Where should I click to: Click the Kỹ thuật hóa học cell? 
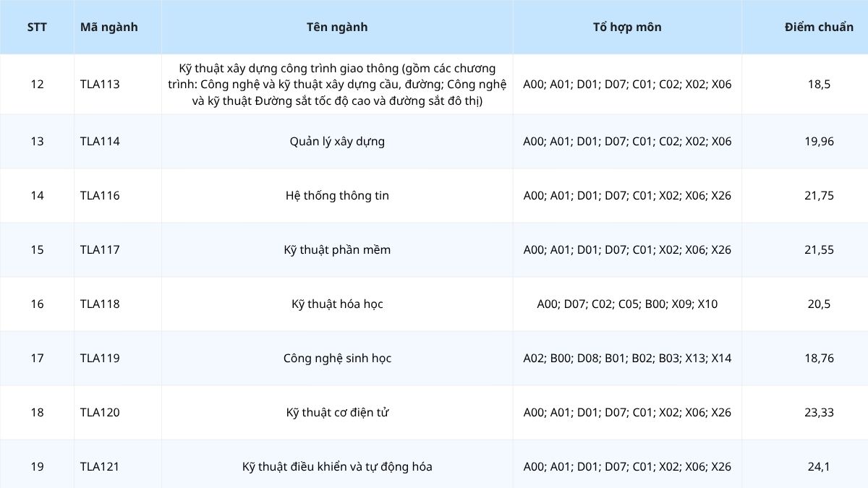(x=337, y=304)
